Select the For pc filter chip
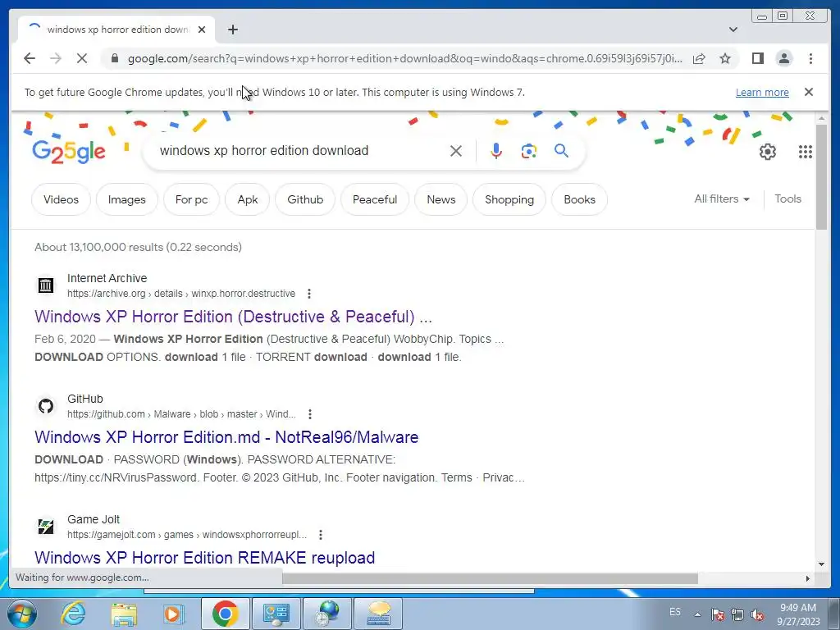 tap(191, 199)
